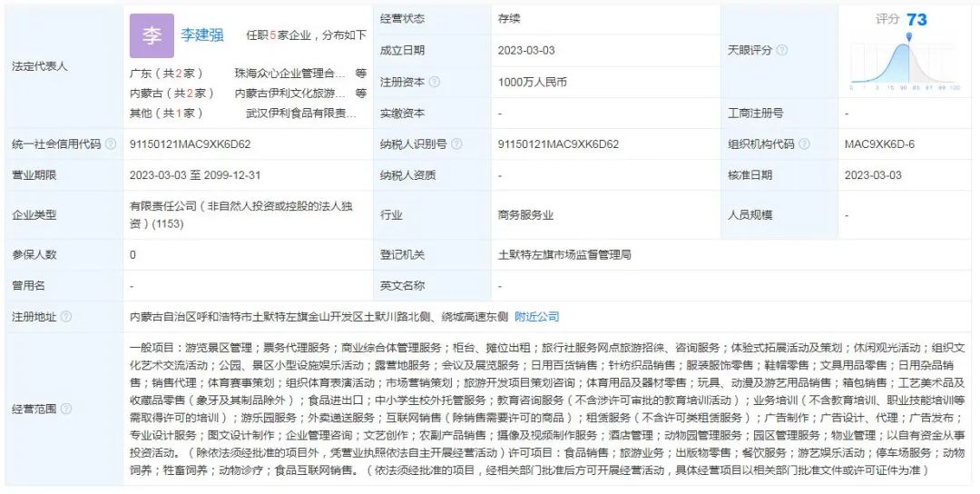
Task: Click 人员规模 label
Action: 750,215
